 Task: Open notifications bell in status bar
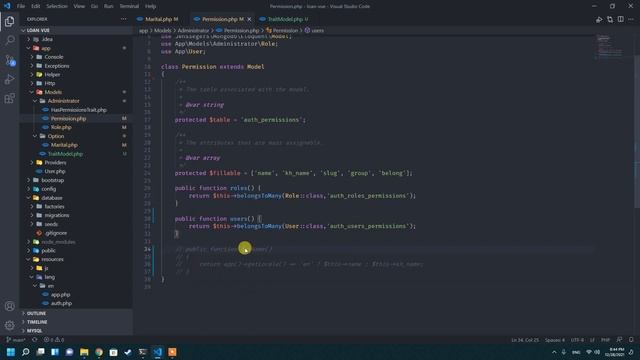point(631,340)
